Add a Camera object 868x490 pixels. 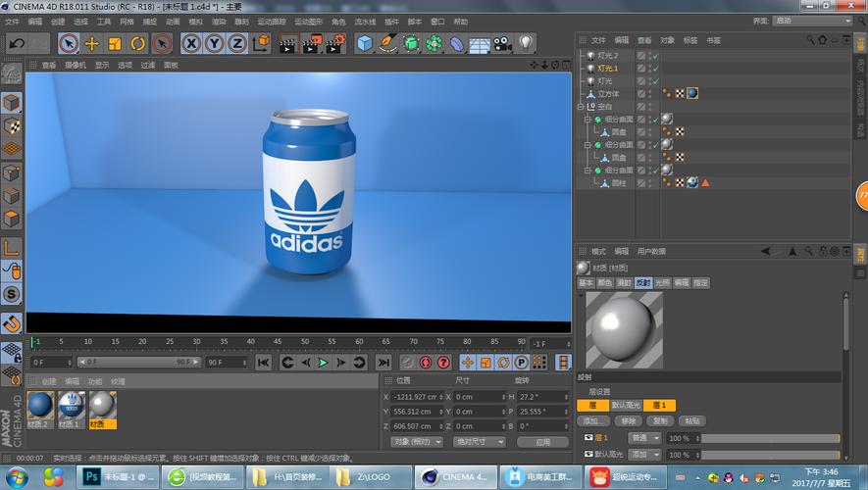(x=502, y=43)
